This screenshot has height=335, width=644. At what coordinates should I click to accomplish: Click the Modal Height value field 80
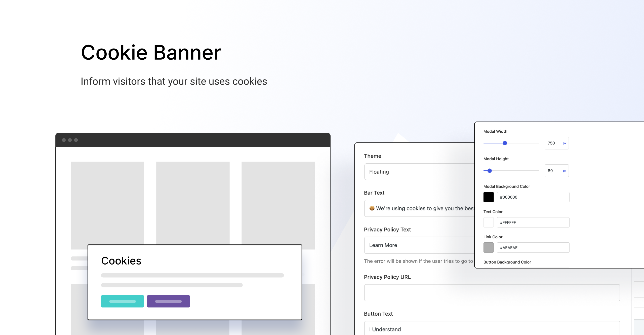click(557, 171)
